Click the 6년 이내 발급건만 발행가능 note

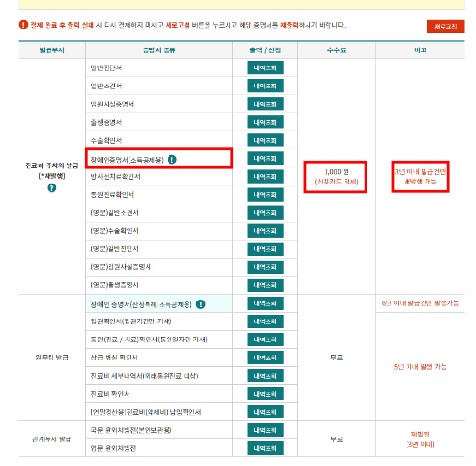[420, 303]
